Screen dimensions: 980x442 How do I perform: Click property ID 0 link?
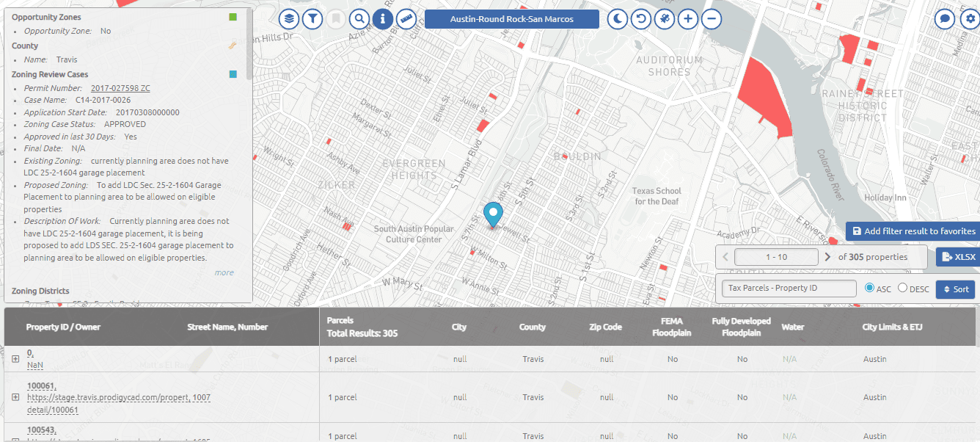click(x=30, y=352)
